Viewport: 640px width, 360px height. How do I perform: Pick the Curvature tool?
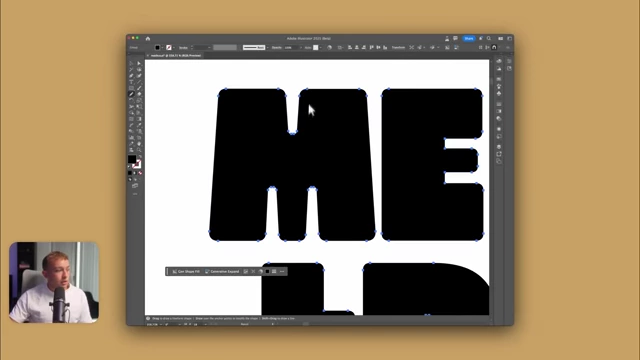pos(139,75)
